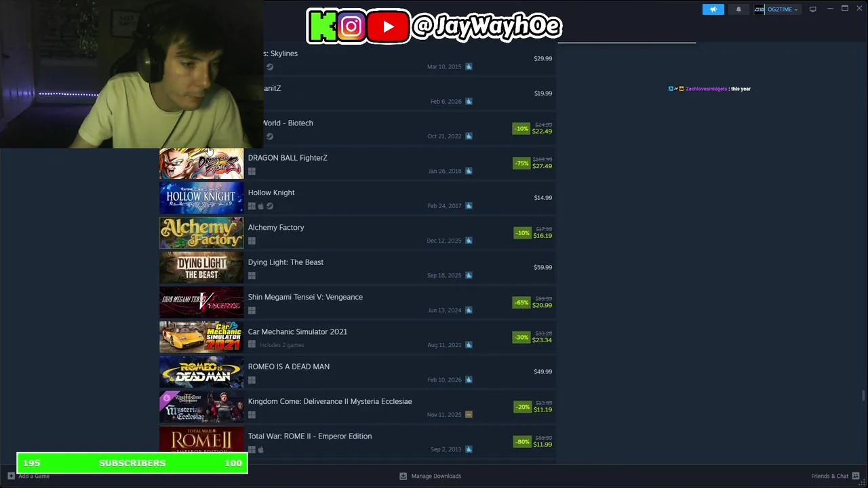
Task: Click the page scrollbar thumb on the right edge
Action: click(863, 396)
